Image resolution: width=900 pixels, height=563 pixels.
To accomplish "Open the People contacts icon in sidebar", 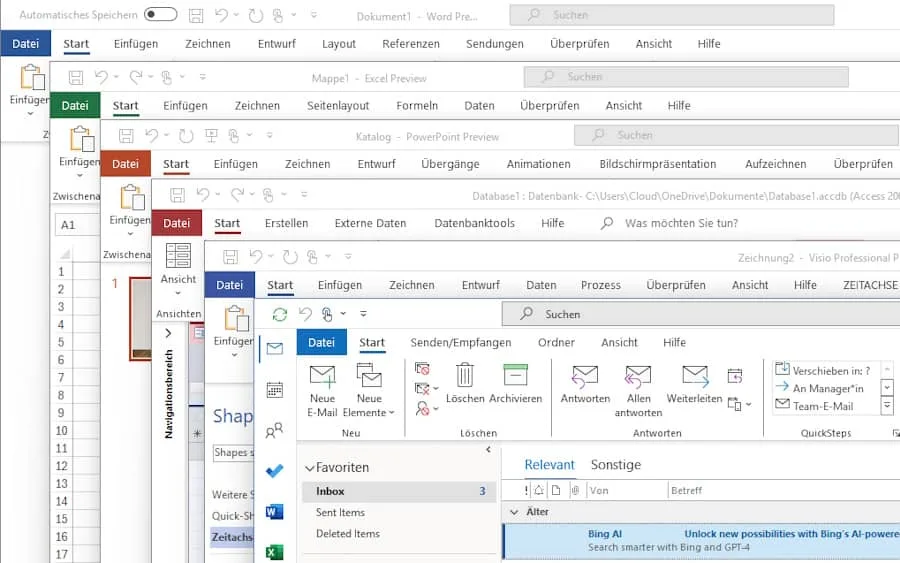I will pos(274,431).
